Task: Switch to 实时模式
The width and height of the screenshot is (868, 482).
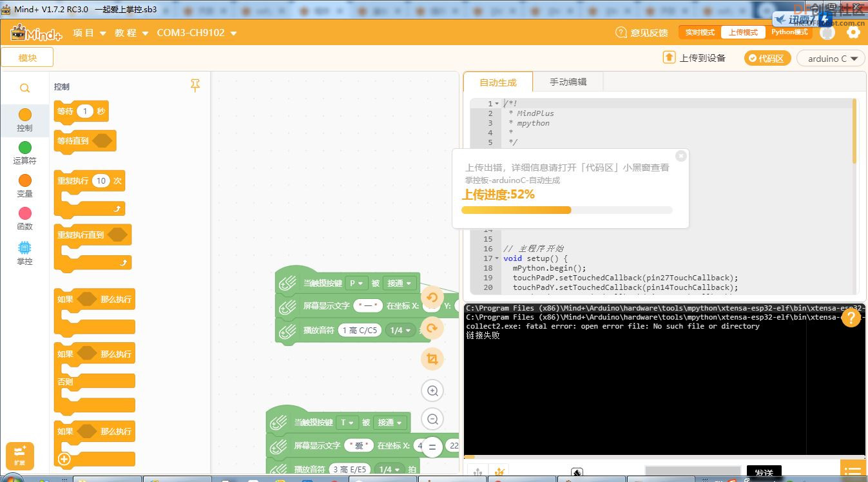Action: point(699,32)
